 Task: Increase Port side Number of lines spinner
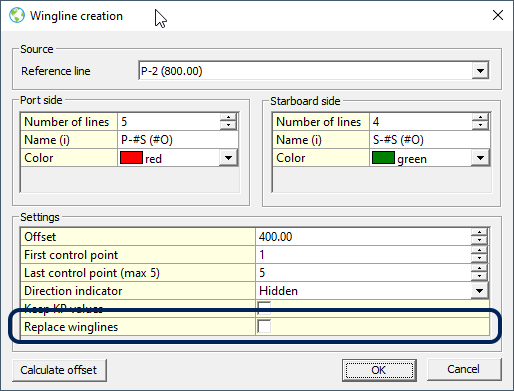pyautogui.click(x=228, y=118)
